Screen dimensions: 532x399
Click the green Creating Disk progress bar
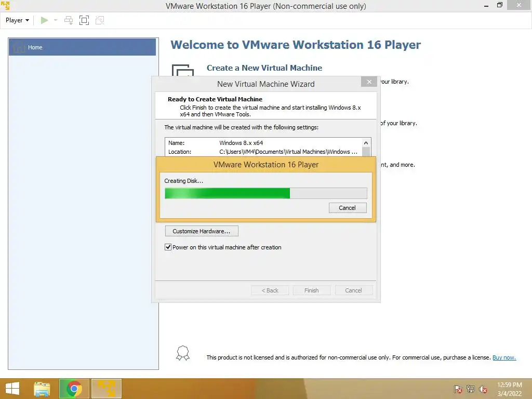265,193
